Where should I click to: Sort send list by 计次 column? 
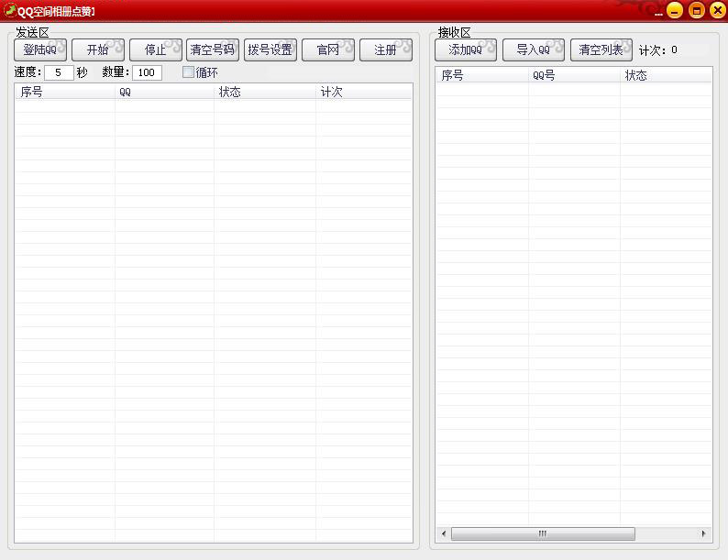(364, 92)
